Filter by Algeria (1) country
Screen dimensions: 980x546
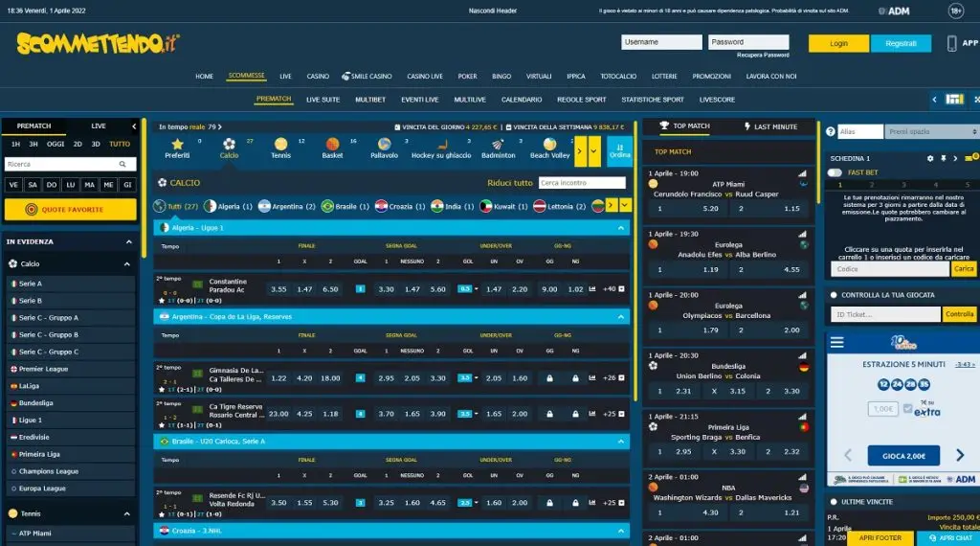point(228,206)
